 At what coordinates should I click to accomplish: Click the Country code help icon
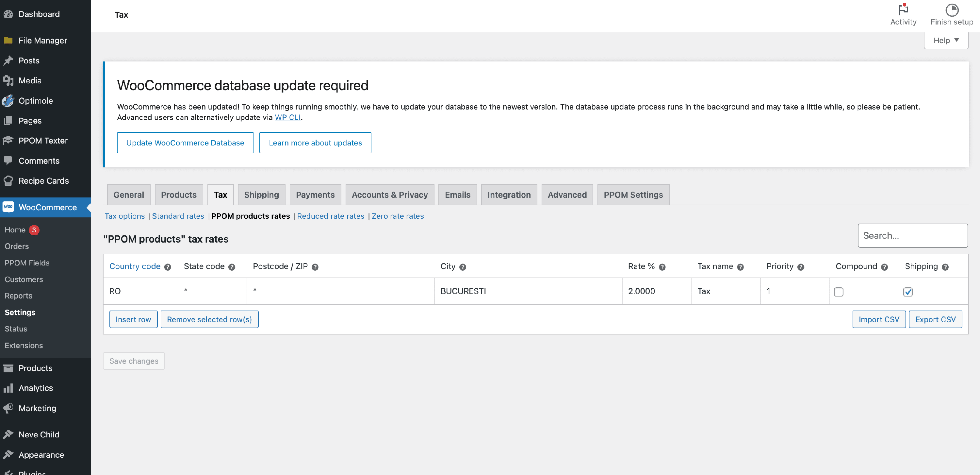[x=167, y=267]
